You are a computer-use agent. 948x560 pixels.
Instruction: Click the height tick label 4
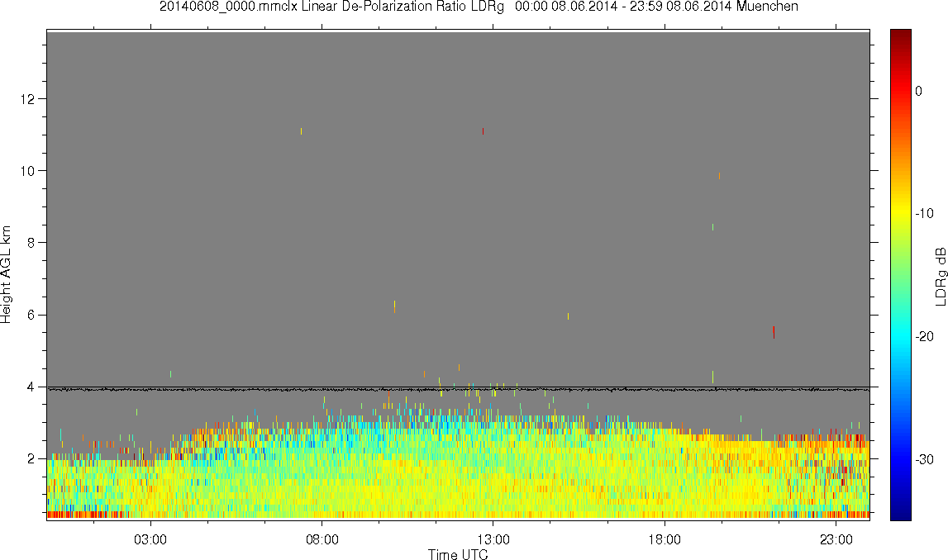coord(31,387)
